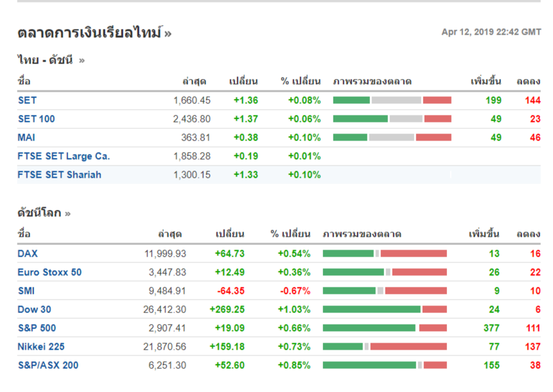Image resolution: width=553 pixels, height=392 pixels.
Task: Expand the ตลาดการเงินเรียลไทม์ heading arrow
Action: (168, 34)
